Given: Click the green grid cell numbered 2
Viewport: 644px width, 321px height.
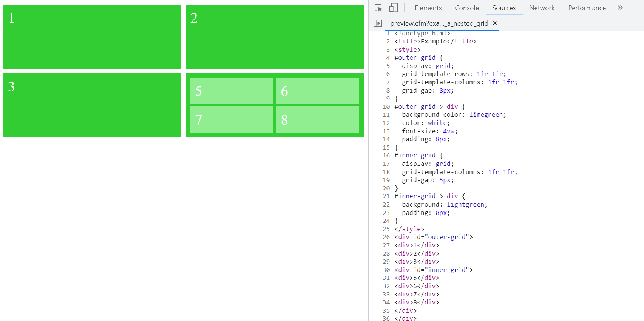Looking at the screenshot, I should click(x=275, y=37).
